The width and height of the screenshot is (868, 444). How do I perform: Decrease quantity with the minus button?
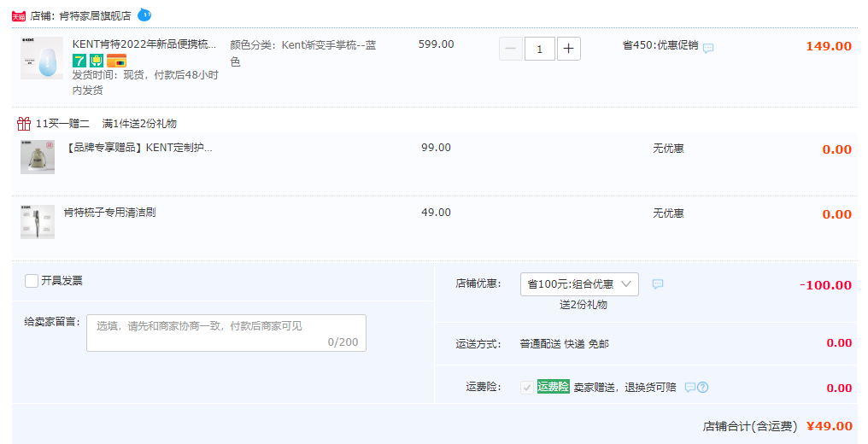point(510,49)
